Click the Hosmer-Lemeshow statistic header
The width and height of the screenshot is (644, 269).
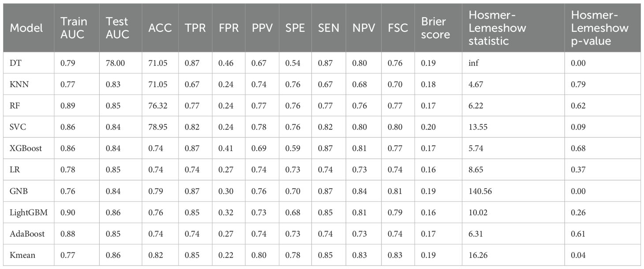click(497, 28)
